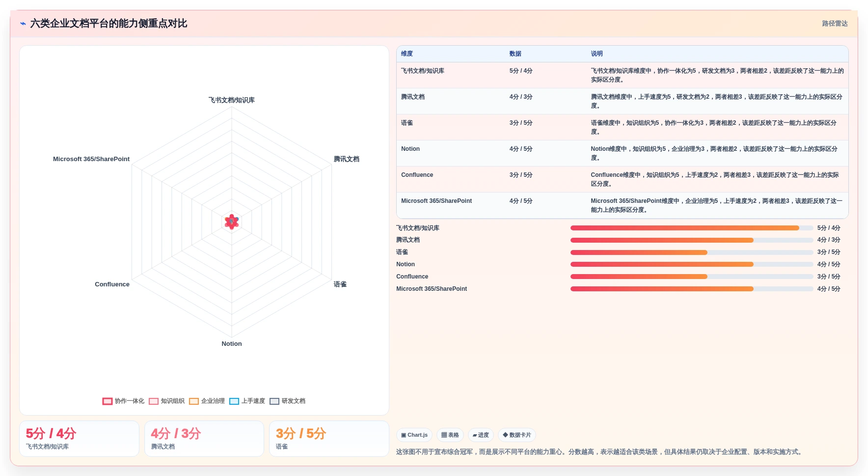Click the Notion progress bar

(692, 264)
